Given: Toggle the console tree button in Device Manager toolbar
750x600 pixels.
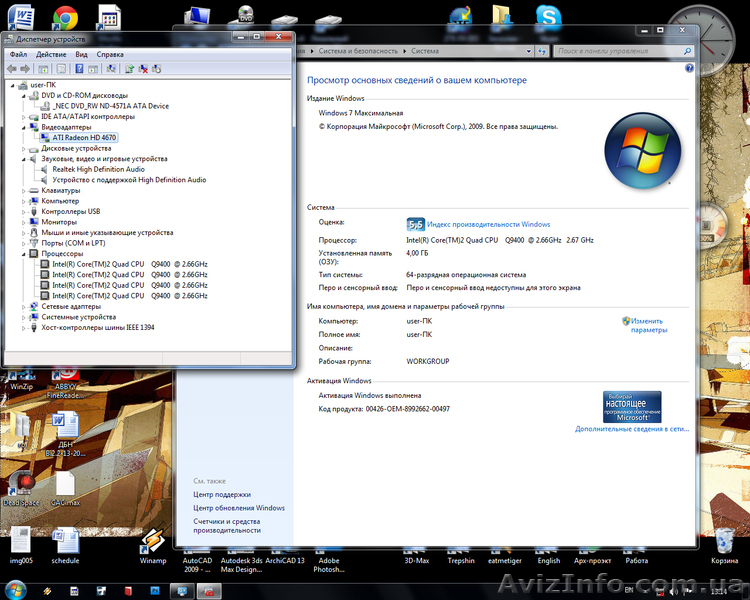Looking at the screenshot, I should [43, 69].
